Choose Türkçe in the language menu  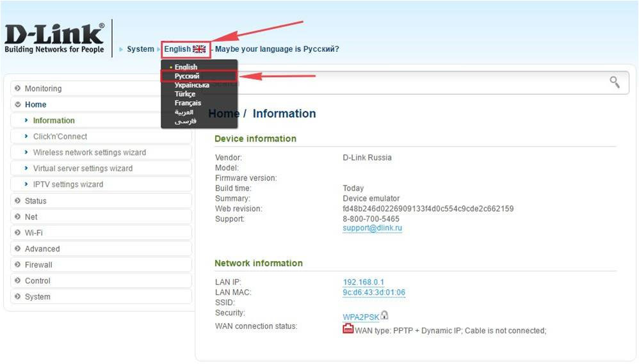click(185, 94)
